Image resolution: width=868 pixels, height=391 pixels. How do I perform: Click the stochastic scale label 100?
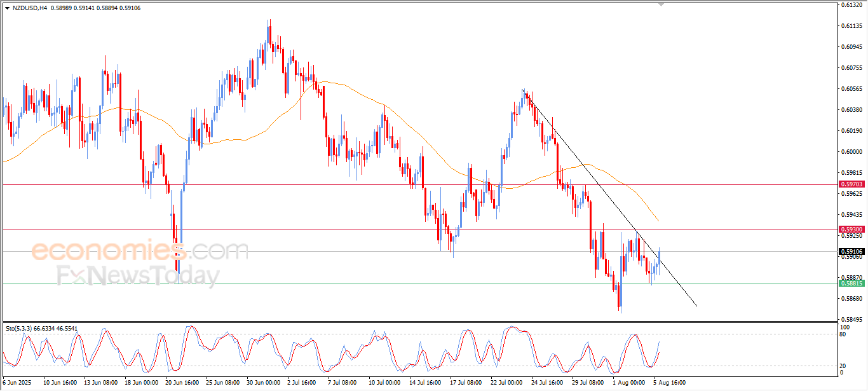[844, 327]
